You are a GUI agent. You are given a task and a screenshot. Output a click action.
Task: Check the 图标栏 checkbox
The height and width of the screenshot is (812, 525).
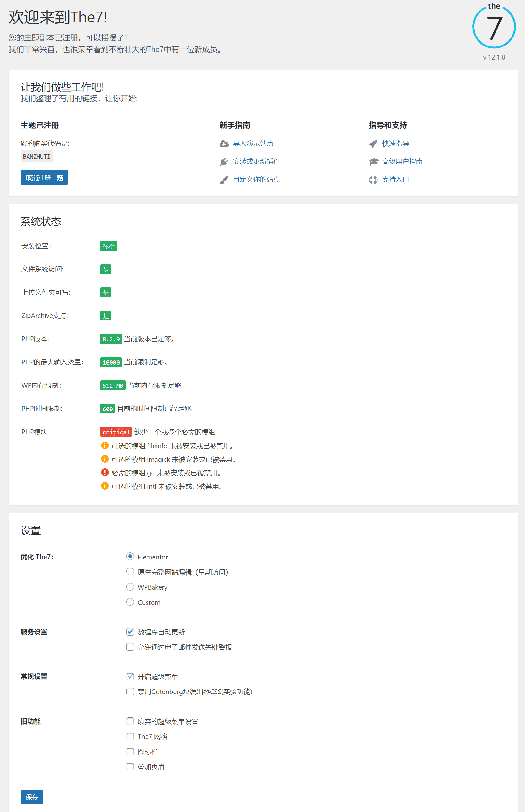coord(130,751)
